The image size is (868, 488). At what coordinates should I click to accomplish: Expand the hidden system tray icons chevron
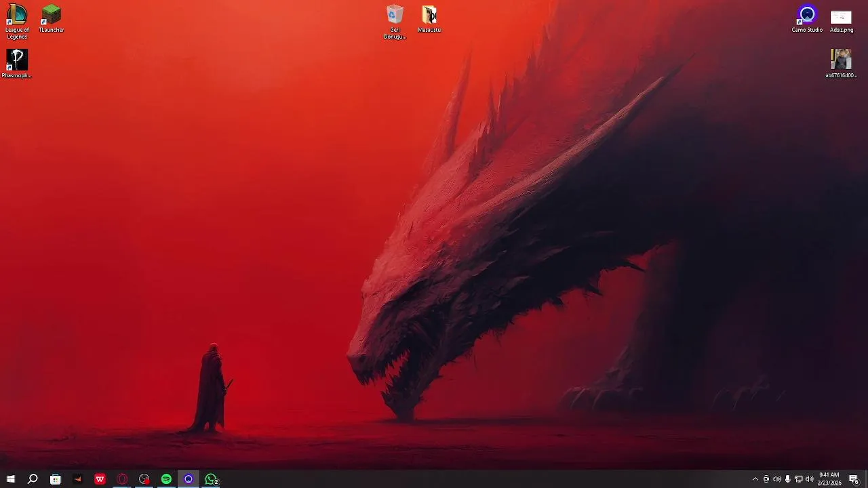coord(755,479)
